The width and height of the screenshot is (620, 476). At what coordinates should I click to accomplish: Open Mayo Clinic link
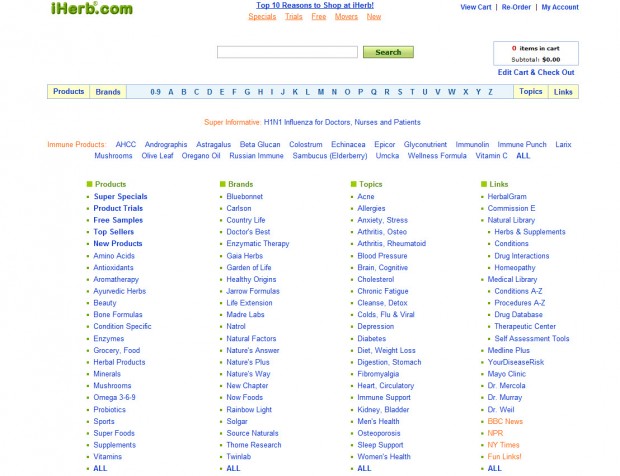[x=507, y=374]
